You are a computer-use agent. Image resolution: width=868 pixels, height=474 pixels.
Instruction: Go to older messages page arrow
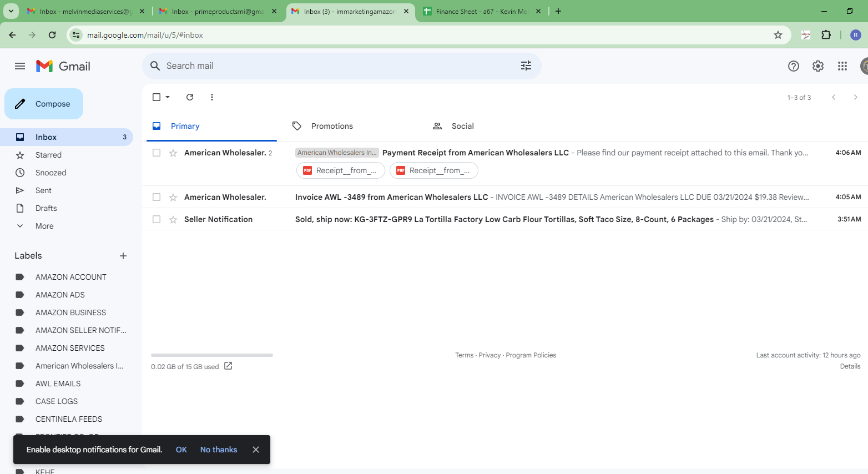[x=855, y=97]
